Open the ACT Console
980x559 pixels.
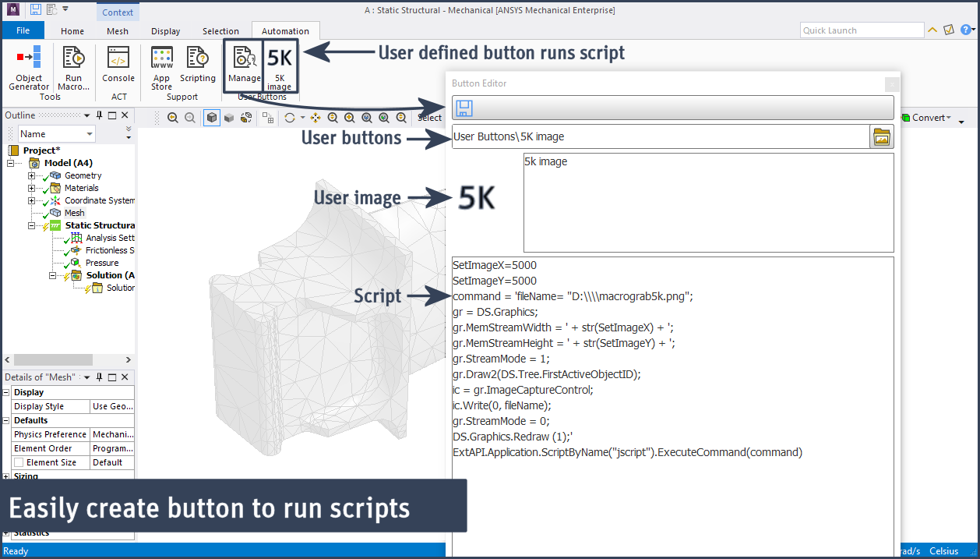[x=118, y=65]
